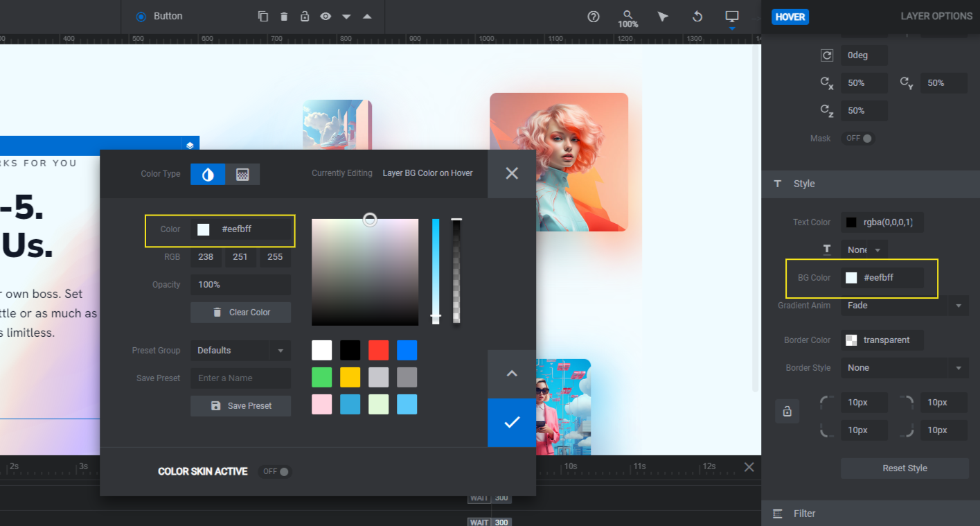Screen dimensions: 980x526
Task: Open the Gradient Anim Fade dropdown
Action: [x=905, y=305]
